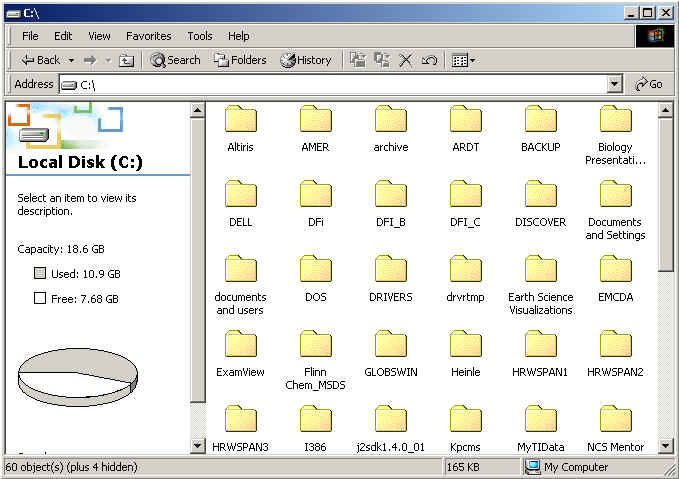
Task: Toggle the Folders pane button
Action: point(239,60)
